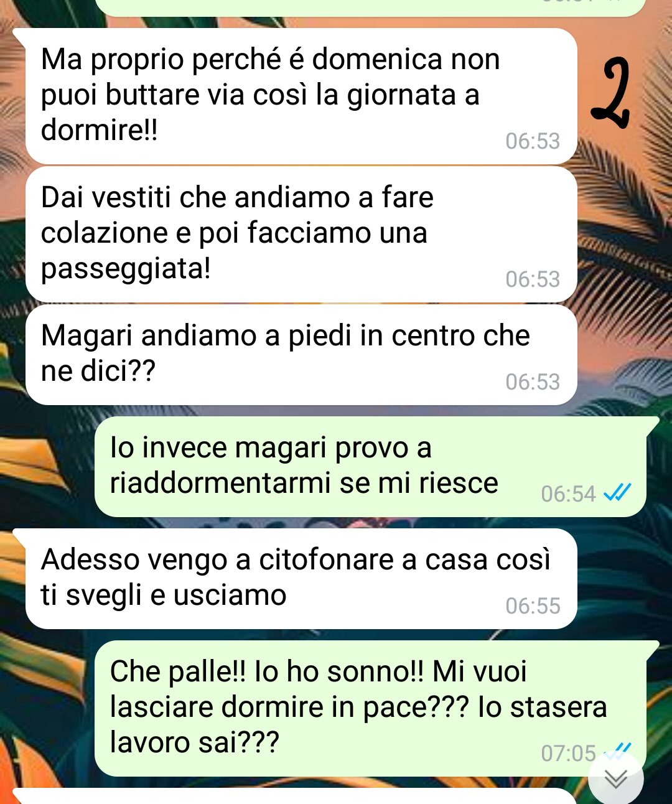Tap the 06:53 timestamp beside 'ne dici??'

[533, 381]
